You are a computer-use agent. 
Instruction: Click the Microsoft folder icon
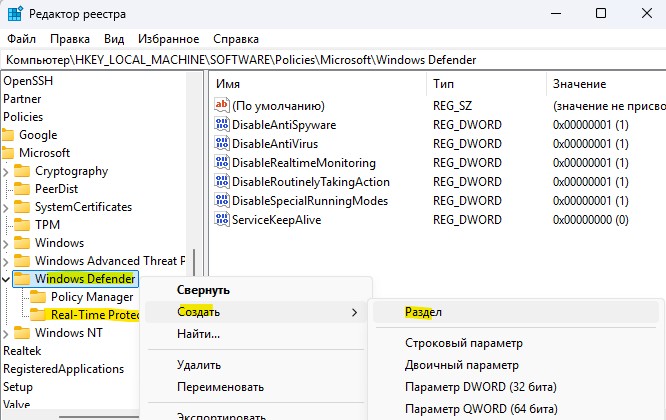(8, 153)
